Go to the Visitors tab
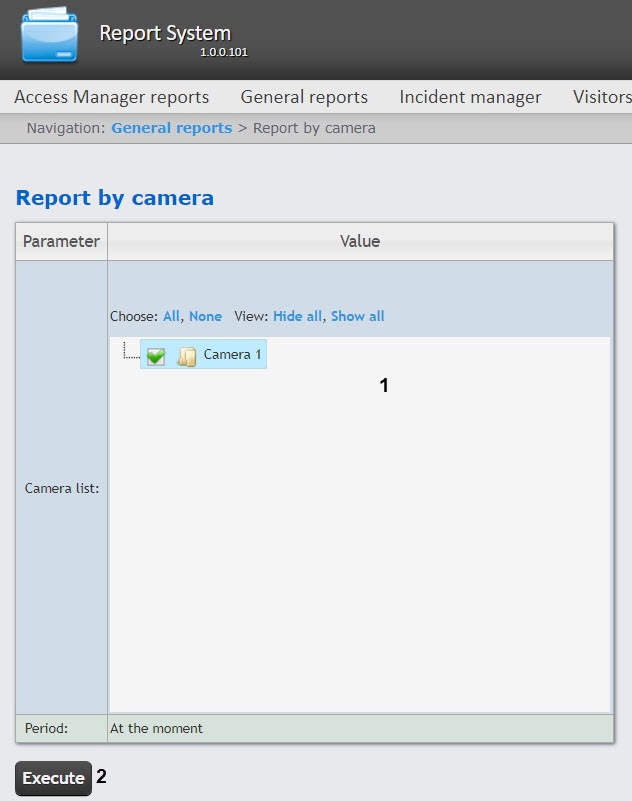 (601, 97)
